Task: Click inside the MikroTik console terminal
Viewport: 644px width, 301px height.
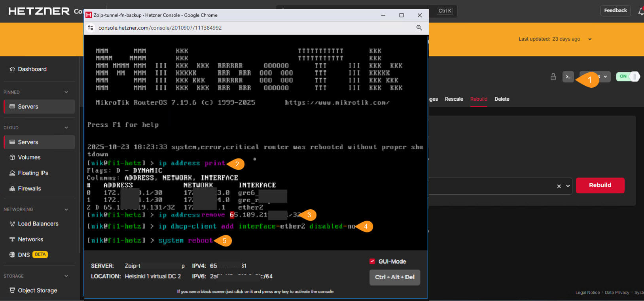Action: point(256,143)
